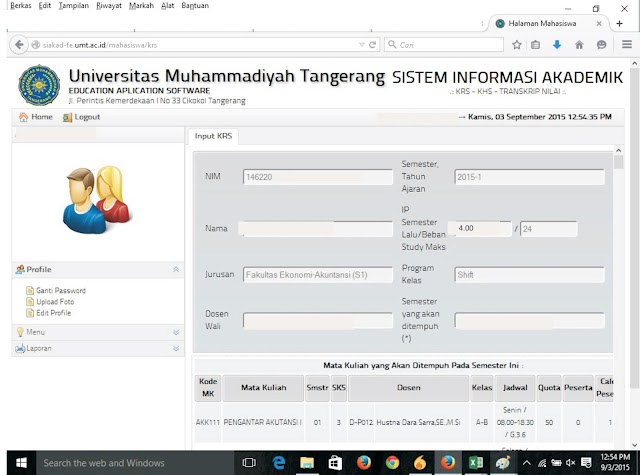Click the muted volume tray icon
Image resolution: width=640 pixels, height=475 pixels.
pyautogui.click(x=571, y=463)
